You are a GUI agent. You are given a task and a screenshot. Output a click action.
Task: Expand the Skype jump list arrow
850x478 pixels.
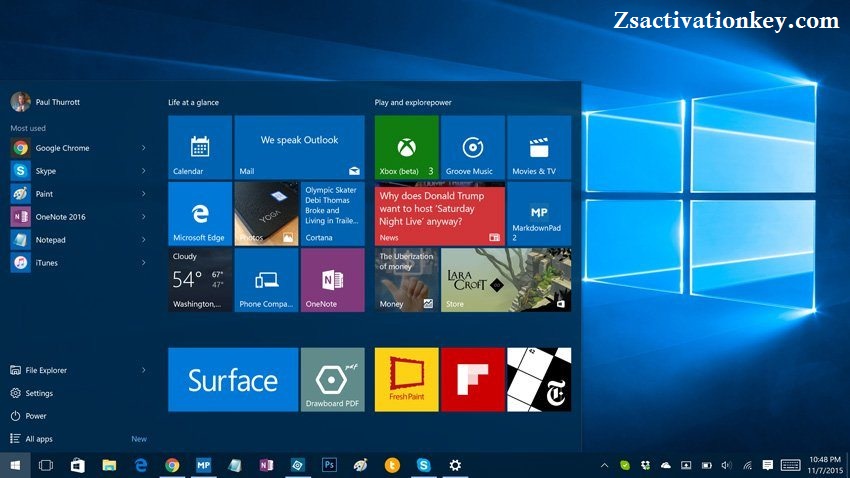[144, 171]
